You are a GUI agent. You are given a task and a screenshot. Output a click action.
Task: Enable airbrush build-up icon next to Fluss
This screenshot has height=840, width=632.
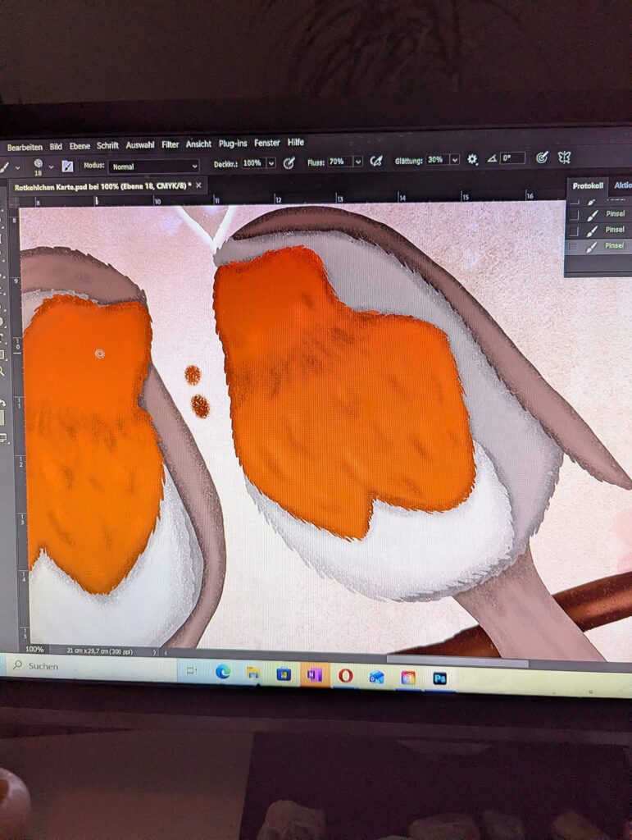click(x=376, y=161)
